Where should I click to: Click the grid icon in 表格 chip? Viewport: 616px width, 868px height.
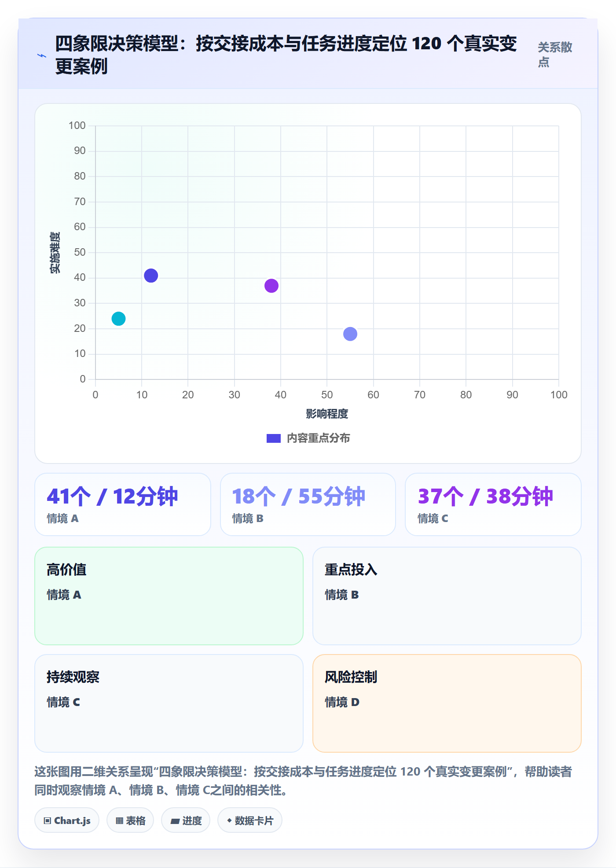[x=119, y=821]
